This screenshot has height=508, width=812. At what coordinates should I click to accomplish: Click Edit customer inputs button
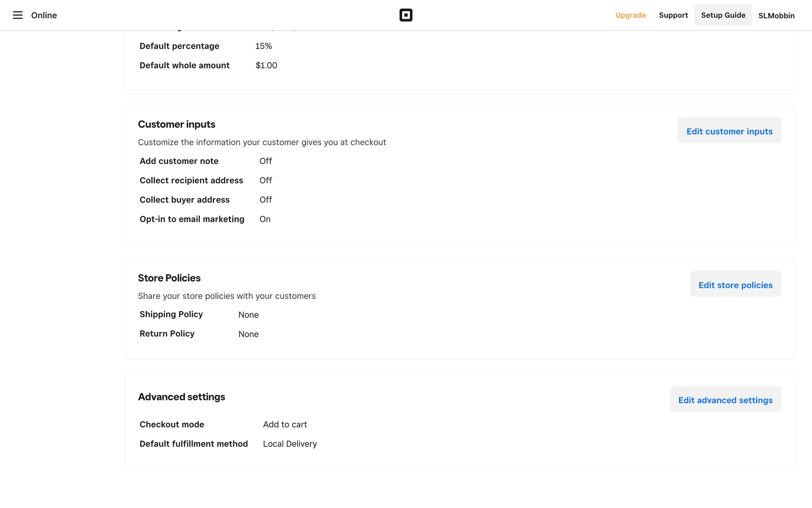729,131
